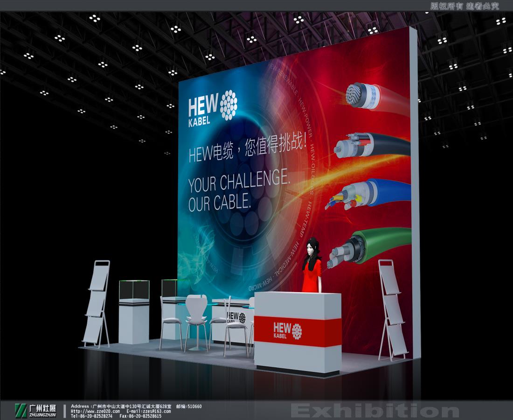Screen dimensions: 513x420
Task: Click the green-sheathed cable image
Action: 368,247
